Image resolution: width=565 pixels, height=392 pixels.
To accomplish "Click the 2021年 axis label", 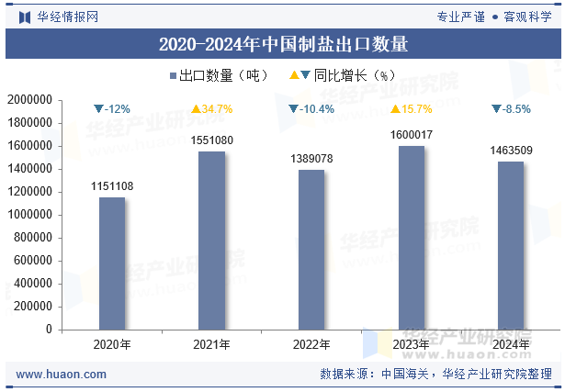I will 212,345.
